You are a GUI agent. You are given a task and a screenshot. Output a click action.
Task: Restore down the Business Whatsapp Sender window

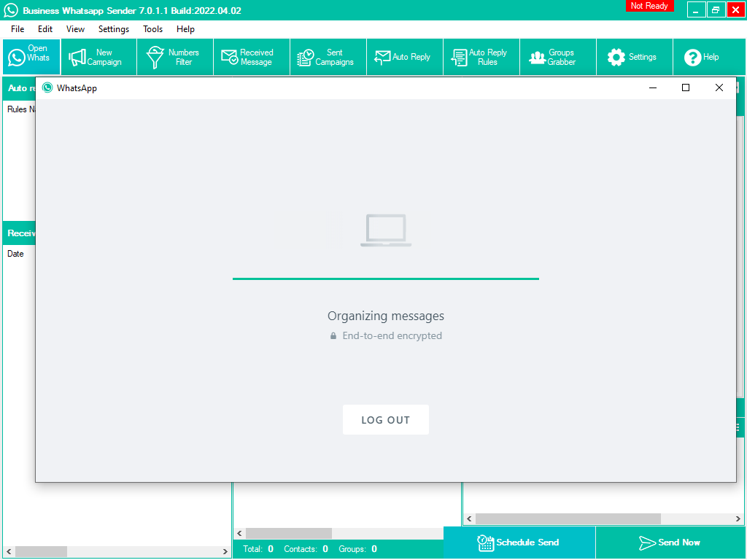pos(716,10)
